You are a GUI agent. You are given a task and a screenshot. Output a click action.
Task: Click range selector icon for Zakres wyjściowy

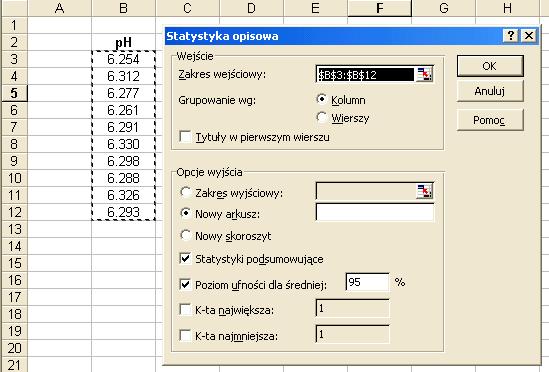click(x=424, y=192)
